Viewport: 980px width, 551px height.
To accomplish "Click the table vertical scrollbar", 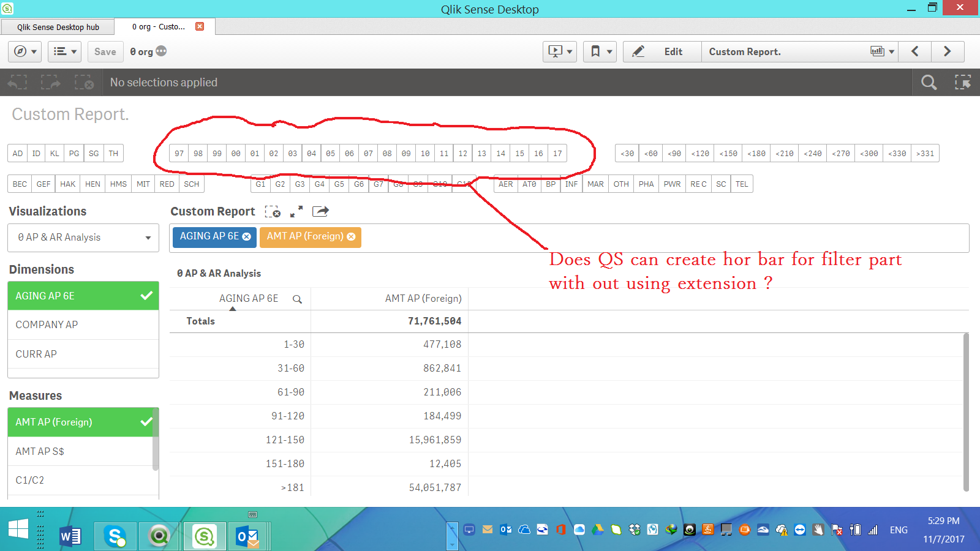I will (967, 411).
